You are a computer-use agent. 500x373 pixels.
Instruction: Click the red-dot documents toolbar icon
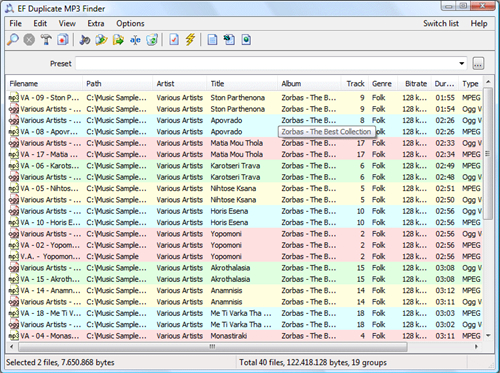pos(62,40)
